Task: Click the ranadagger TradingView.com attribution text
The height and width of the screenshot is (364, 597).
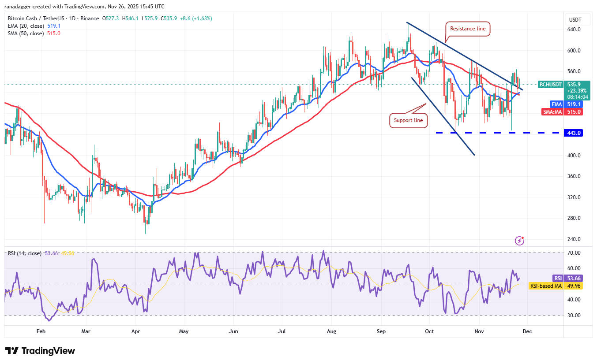Action: pos(84,7)
